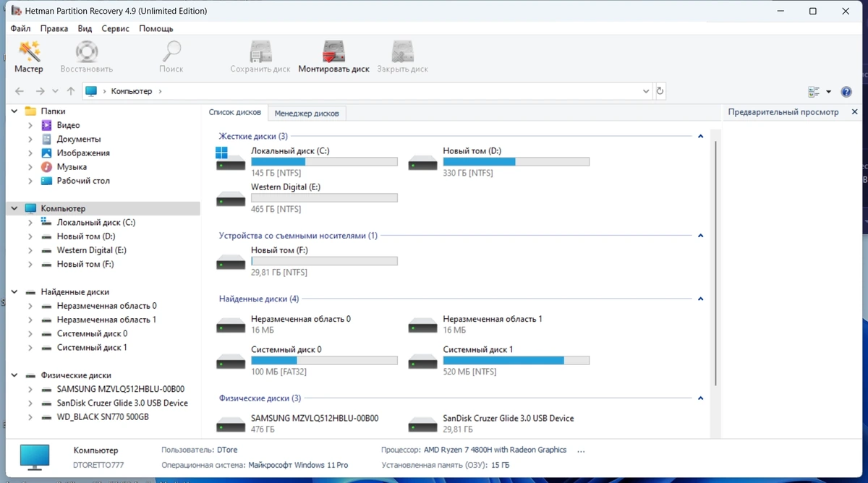Close the Предварительный просмотр panel
Screen dimensions: 868x483
point(854,112)
